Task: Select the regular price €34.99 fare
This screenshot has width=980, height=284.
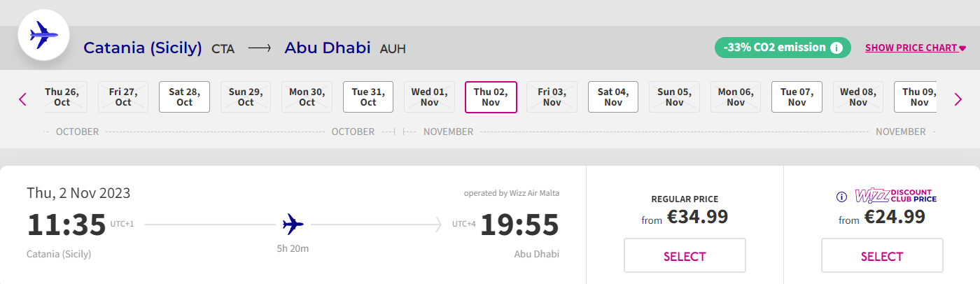Action: pyautogui.click(x=685, y=255)
